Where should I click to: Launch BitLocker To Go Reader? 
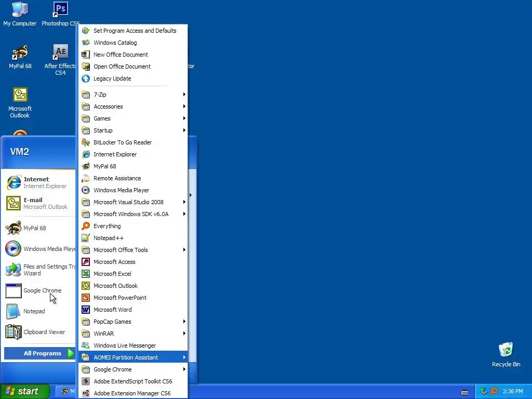[x=133, y=142]
